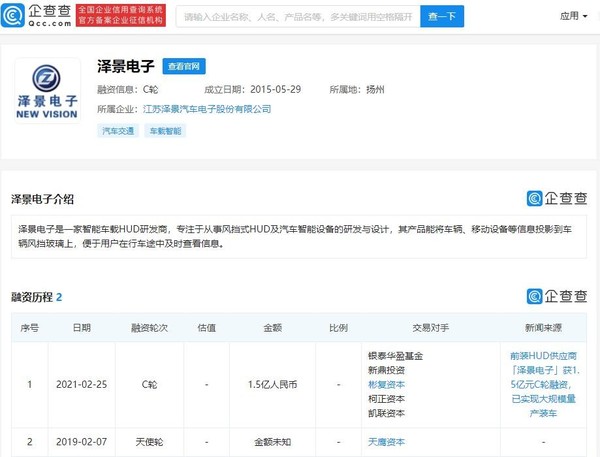
Task: Click the 交易对手 column header
Action: click(430, 328)
